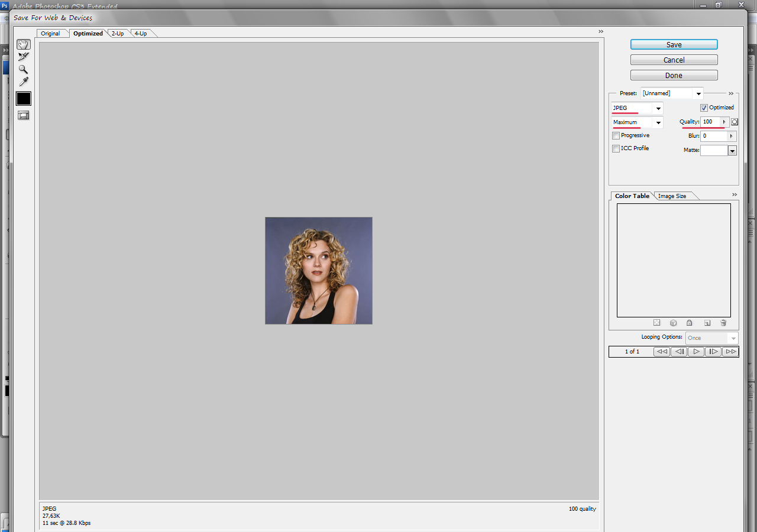Select the Slice Select tool
The image size is (757, 532).
pyautogui.click(x=23, y=57)
